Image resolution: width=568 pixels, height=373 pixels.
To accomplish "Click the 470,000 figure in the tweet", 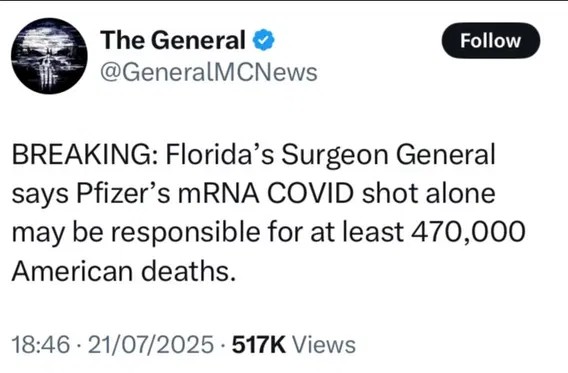I will [468, 232].
